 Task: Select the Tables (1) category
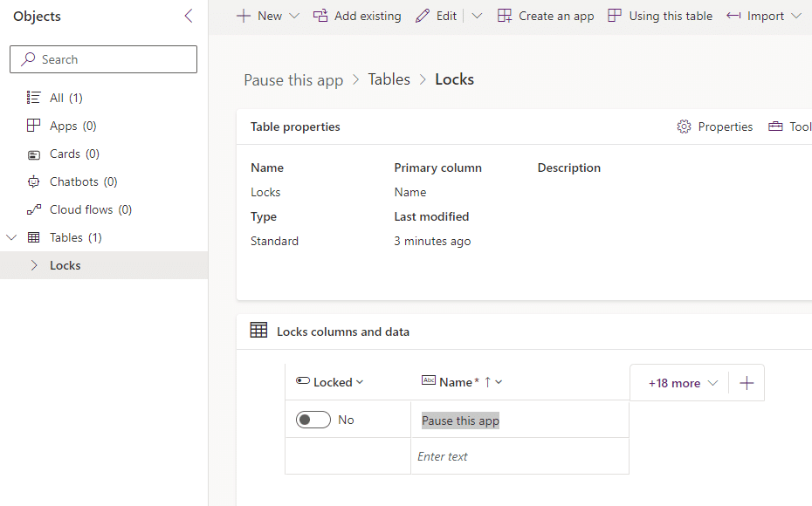(x=76, y=237)
